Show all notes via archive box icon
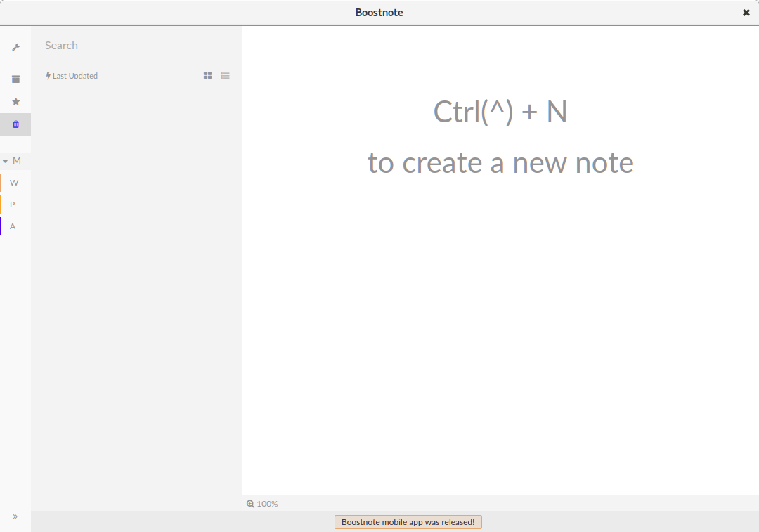This screenshot has height=532, width=759. point(15,79)
